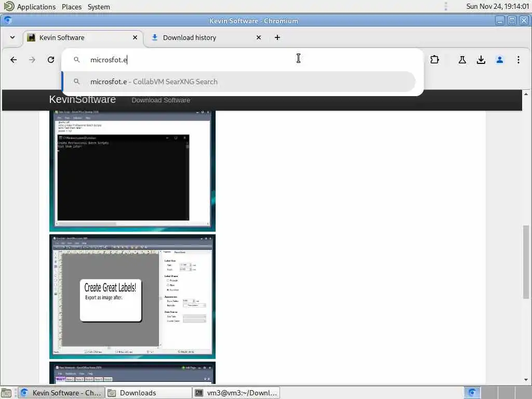The height and width of the screenshot is (399, 532).
Task: Switch to the vm3 terminal taskbar window
Action: pyautogui.click(x=236, y=393)
